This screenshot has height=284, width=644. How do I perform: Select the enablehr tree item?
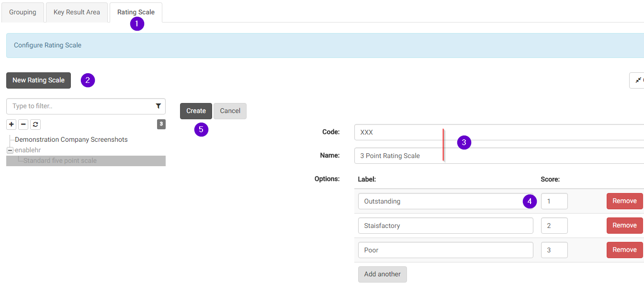click(x=28, y=150)
